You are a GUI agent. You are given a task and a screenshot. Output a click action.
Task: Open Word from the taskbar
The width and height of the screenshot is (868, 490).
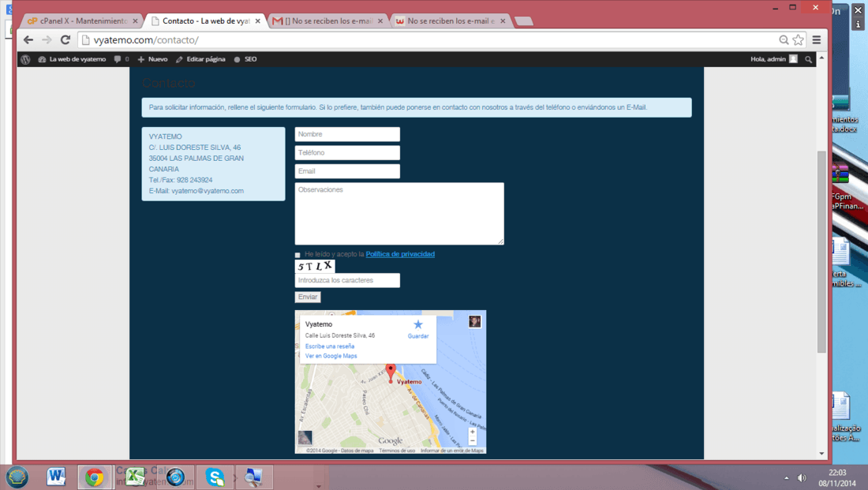point(56,477)
